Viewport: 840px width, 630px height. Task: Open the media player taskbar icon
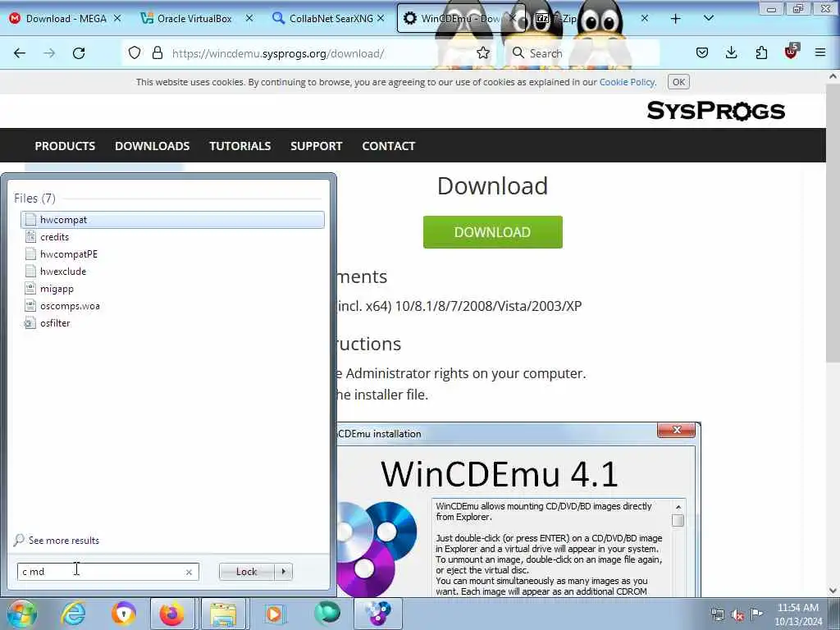274,614
